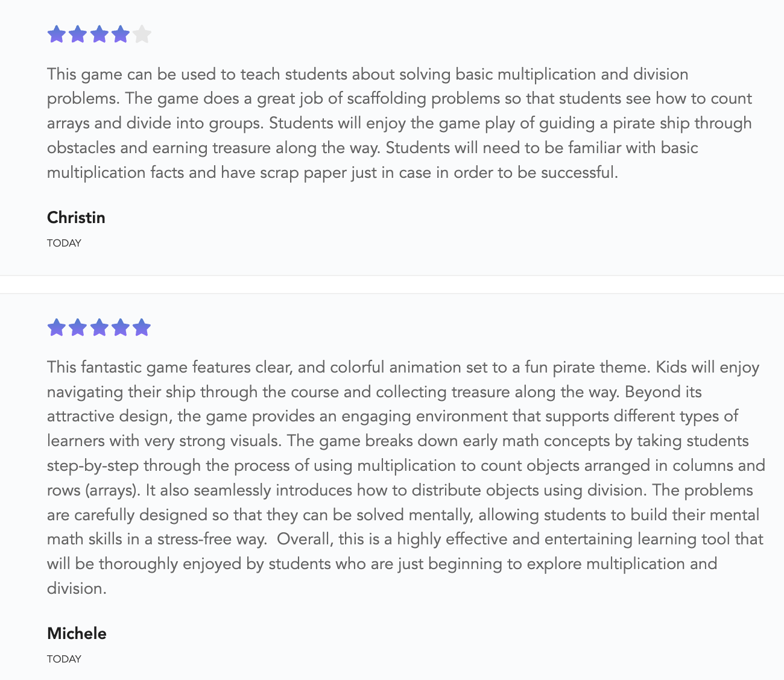
Task: Click the last line "division." in Michele's review
Action: (77, 589)
